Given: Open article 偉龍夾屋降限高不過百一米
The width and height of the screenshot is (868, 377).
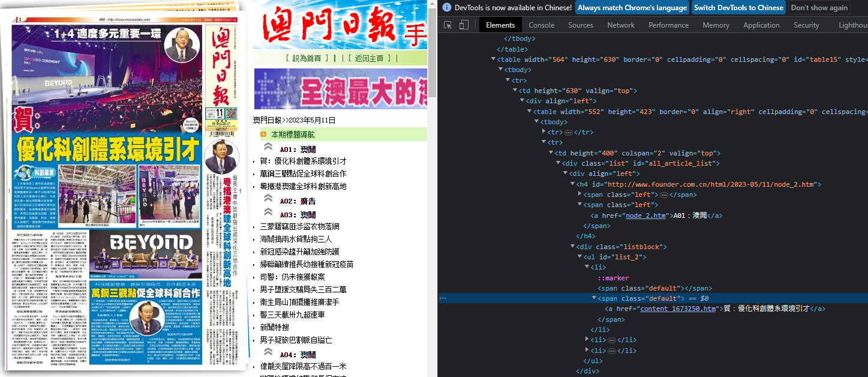Looking at the screenshot, I should click(304, 366).
